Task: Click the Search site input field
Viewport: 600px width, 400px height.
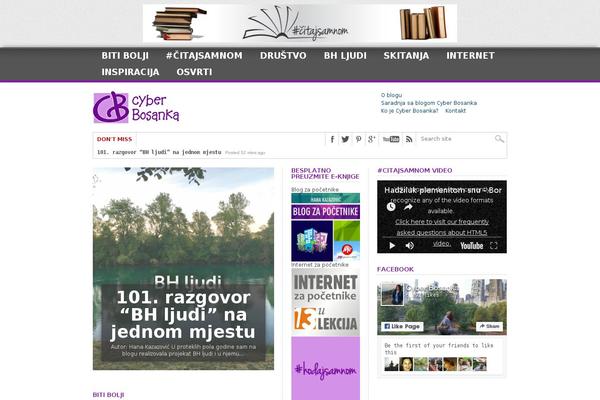Action: pos(455,139)
